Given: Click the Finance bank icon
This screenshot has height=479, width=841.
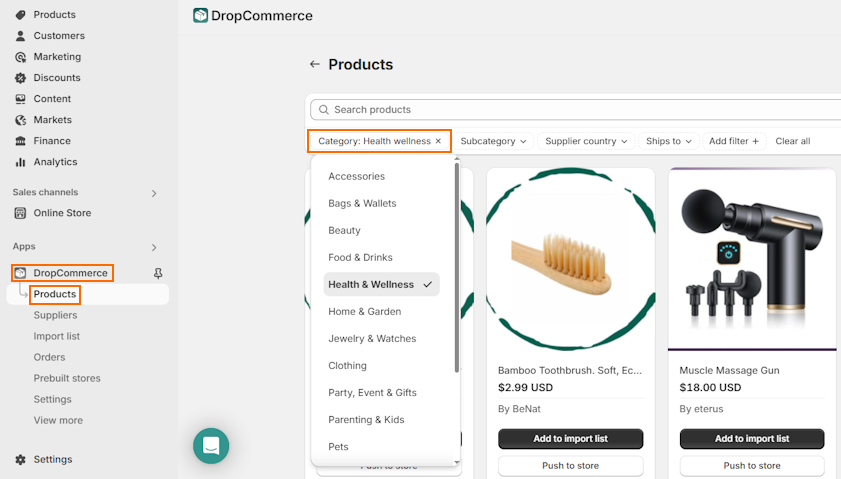Looking at the screenshot, I should pyautogui.click(x=20, y=141).
